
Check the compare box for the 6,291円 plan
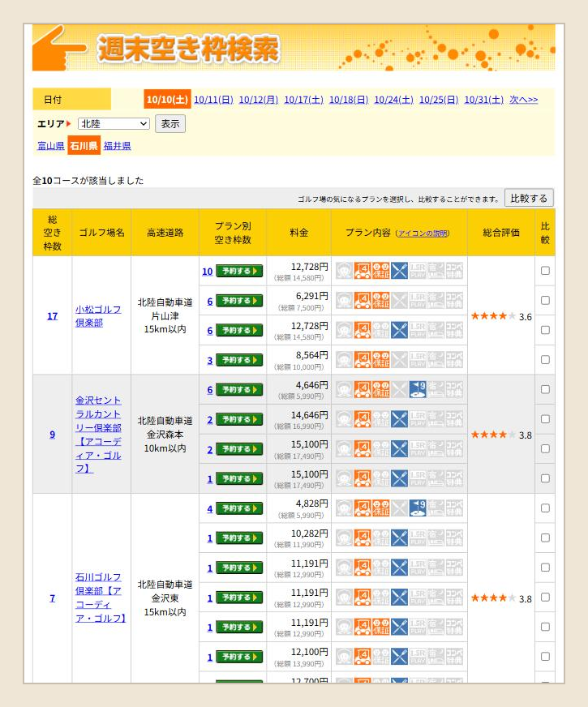[545, 300]
